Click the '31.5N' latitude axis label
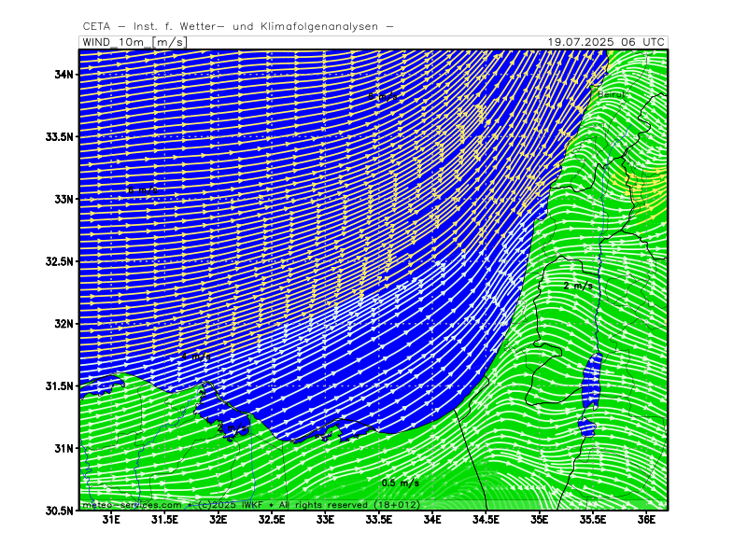This screenshot has height=560, width=747. 60,385
